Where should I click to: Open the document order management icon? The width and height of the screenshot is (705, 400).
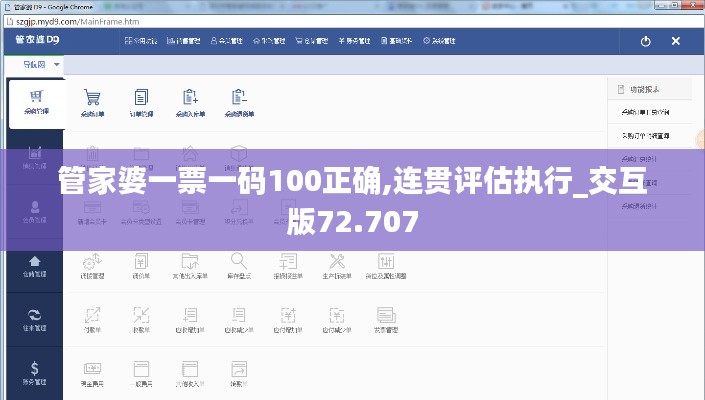pyautogui.click(x=141, y=98)
